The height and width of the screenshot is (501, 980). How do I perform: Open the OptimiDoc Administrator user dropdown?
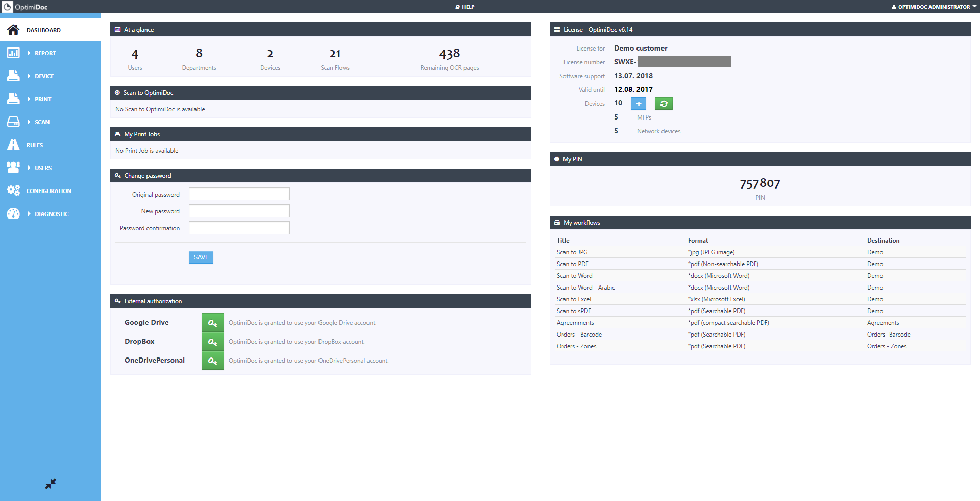[x=934, y=7]
